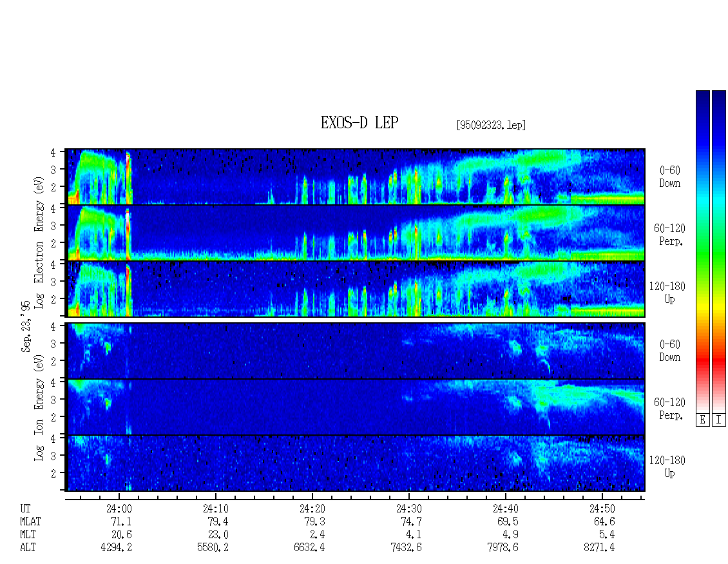Screen dimensions: 728x564
Task: Click the ion 120-180 Up spectrogram panel
Action: point(356,463)
